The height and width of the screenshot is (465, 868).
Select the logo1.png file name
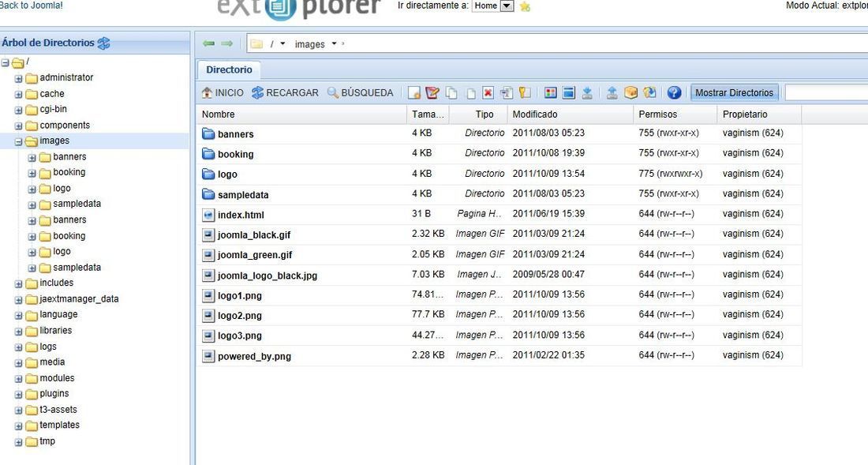click(240, 295)
